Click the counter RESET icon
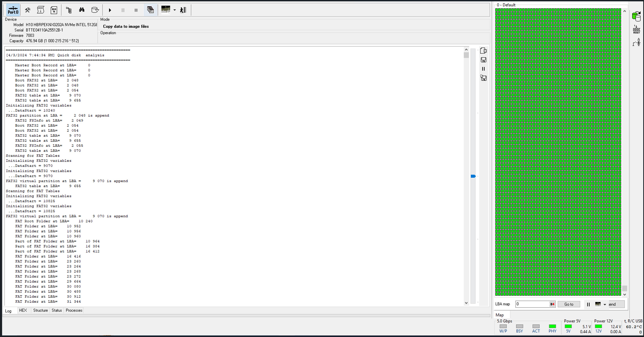This screenshot has width=644, height=337. [636, 30]
